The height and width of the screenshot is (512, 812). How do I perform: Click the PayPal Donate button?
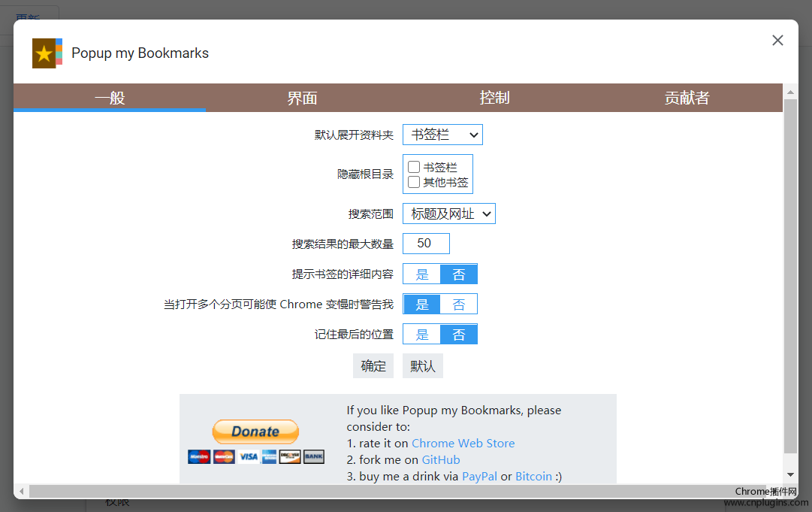tap(256, 432)
